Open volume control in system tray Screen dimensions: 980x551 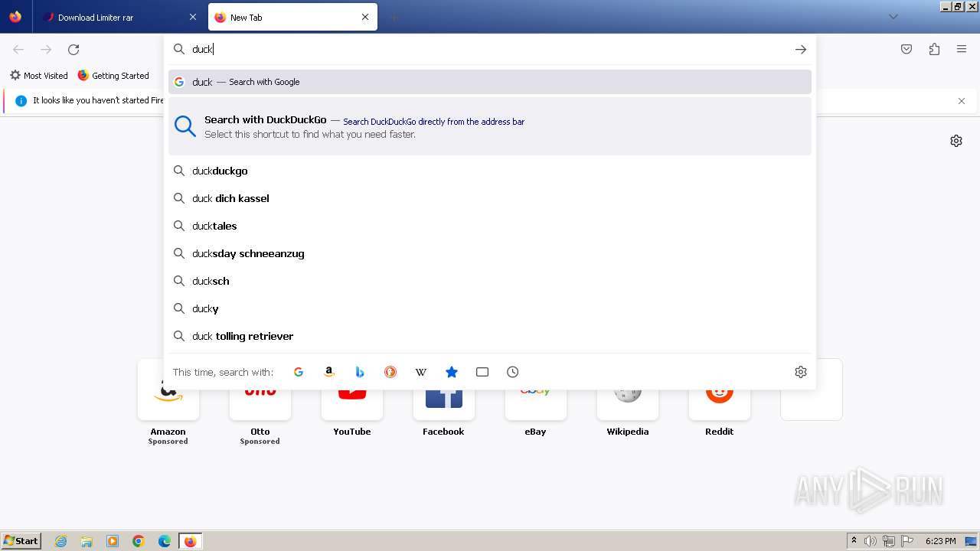[871, 541]
